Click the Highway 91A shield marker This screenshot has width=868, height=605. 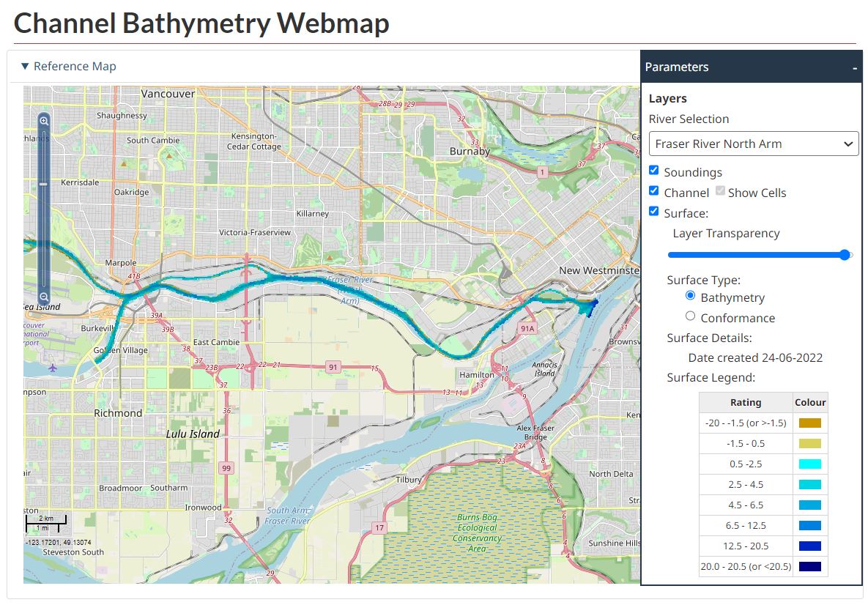pyautogui.click(x=527, y=329)
